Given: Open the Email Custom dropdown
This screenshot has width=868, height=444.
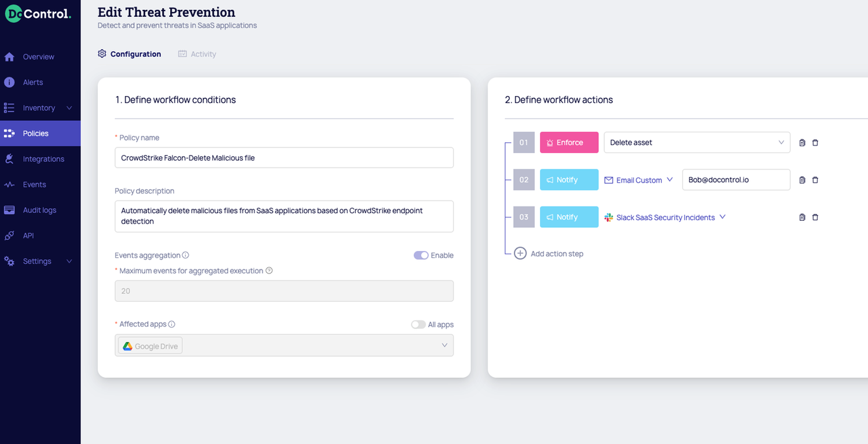Looking at the screenshot, I should 638,180.
